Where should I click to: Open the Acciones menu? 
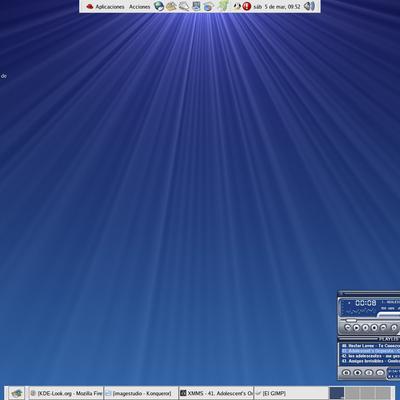(x=139, y=7)
